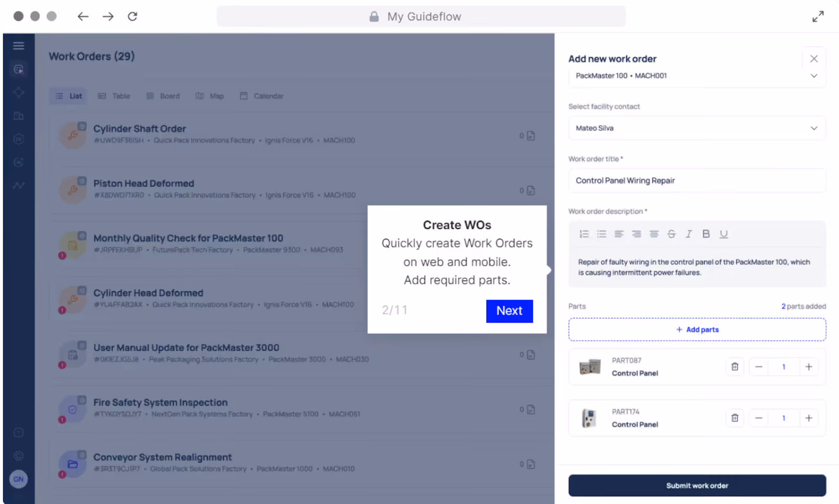The image size is (839, 504).
Task: Click the shield icon of Fire Safety System Inspection
Action: [72, 410]
